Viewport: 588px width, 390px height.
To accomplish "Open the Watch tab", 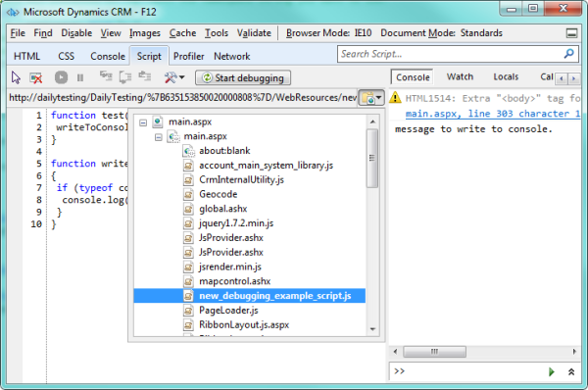I will pos(460,76).
